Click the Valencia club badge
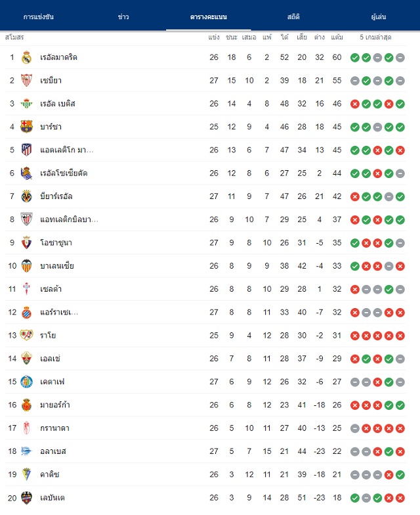Viewport: 420px width, 515px height. (x=26, y=265)
